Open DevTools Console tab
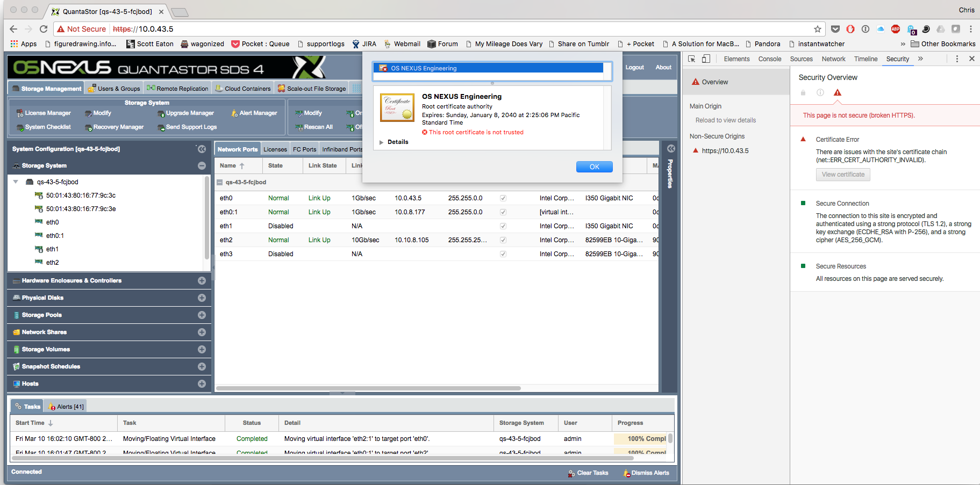The width and height of the screenshot is (980, 485). click(770, 59)
